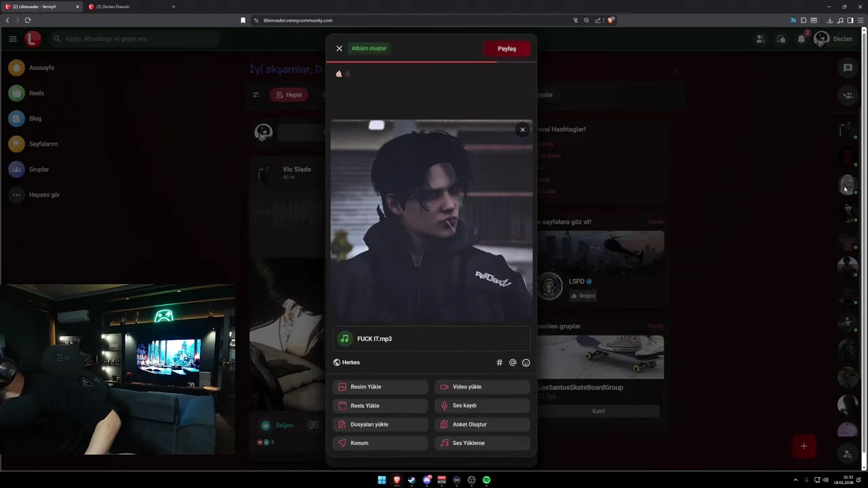Publish the post with Paylaş
This screenshot has width=868, height=488.
point(507,49)
